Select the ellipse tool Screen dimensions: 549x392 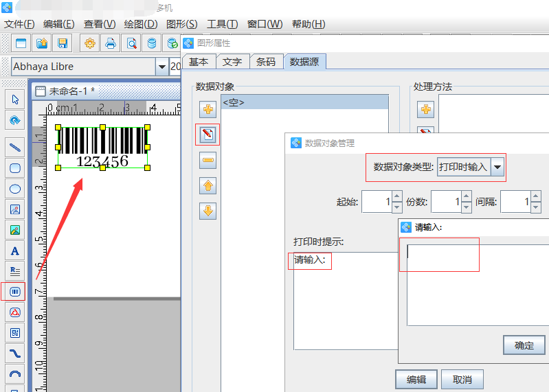[x=15, y=189]
